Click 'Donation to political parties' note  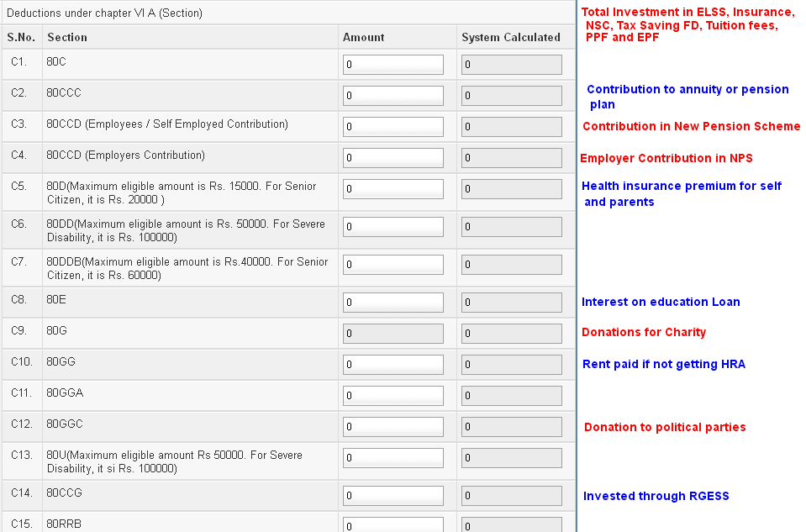(x=665, y=427)
